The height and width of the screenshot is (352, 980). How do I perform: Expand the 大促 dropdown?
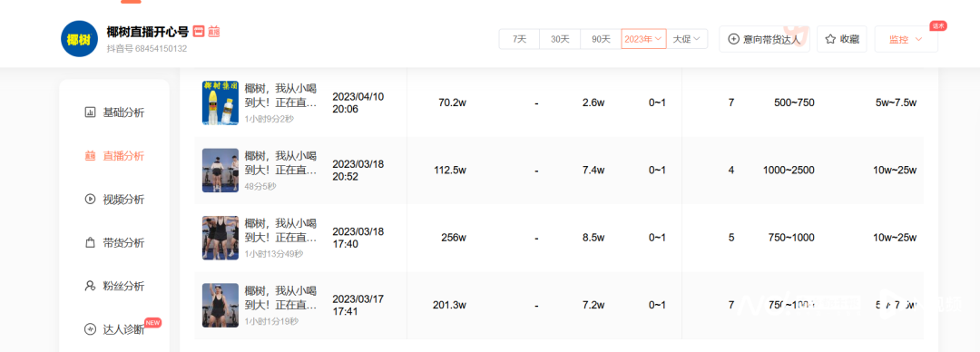point(687,39)
